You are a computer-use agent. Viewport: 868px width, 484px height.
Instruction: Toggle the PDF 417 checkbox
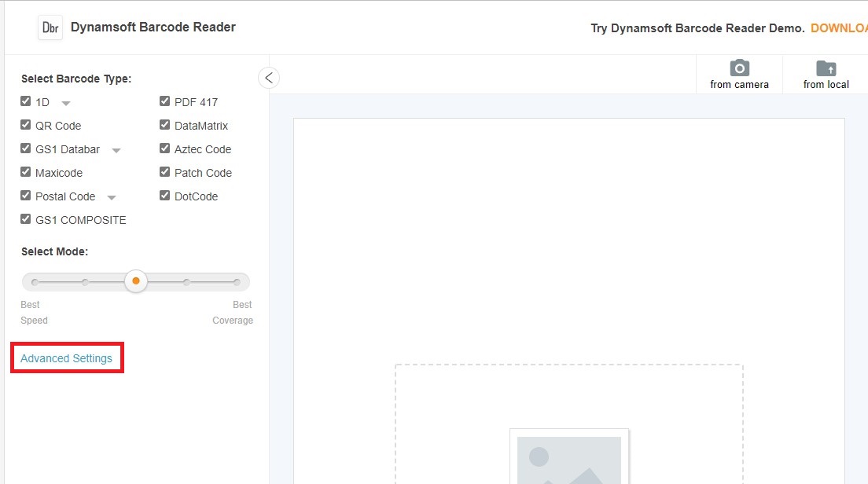(165, 101)
